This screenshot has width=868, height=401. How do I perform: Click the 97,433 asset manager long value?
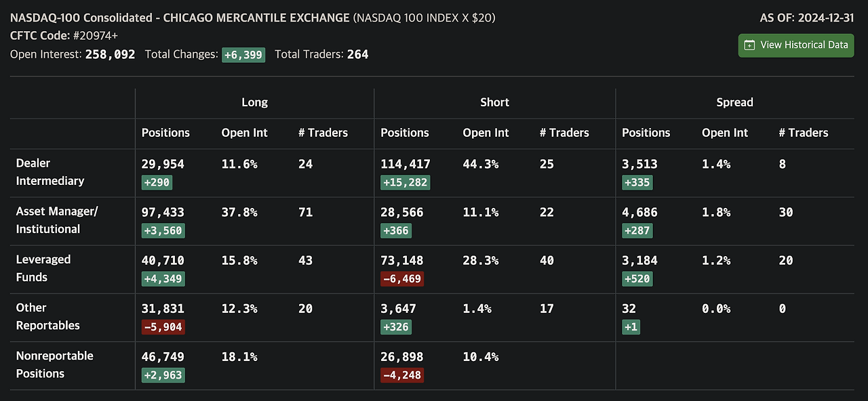pyautogui.click(x=163, y=212)
